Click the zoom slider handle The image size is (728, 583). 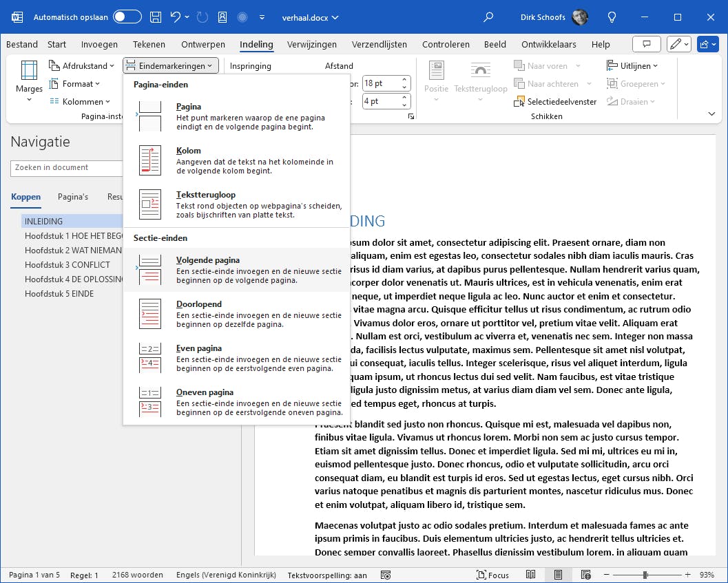point(645,575)
